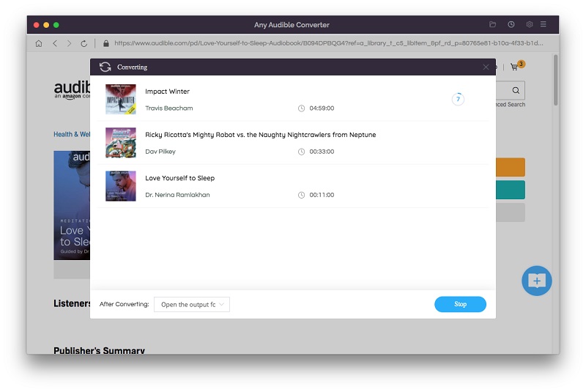Select the Love Yourself to Sleep thumbnail

[120, 185]
